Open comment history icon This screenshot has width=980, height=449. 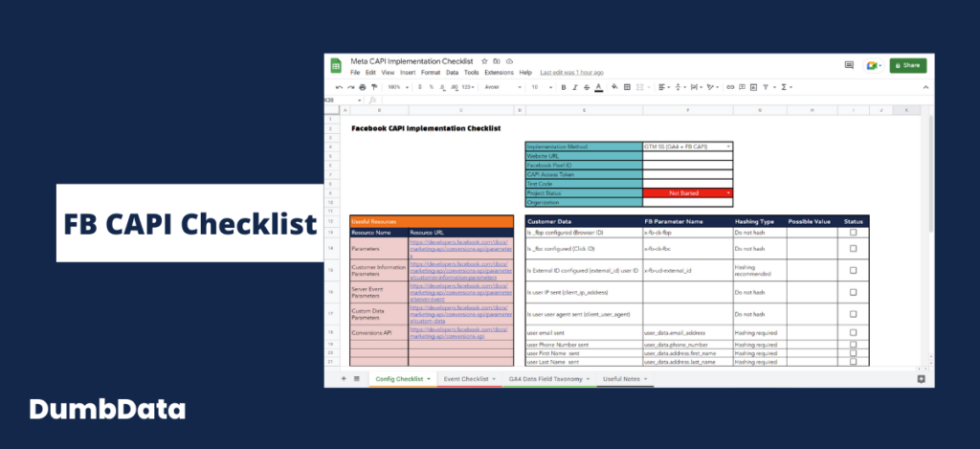[x=849, y=65]
